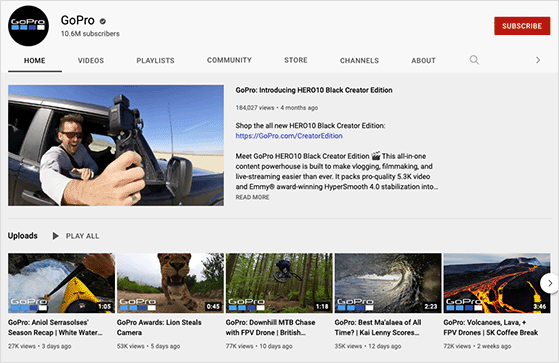Screen dimensions: 559x363
Task: Click the 0:45 duration badge on lion video
Action: [213, 306]
